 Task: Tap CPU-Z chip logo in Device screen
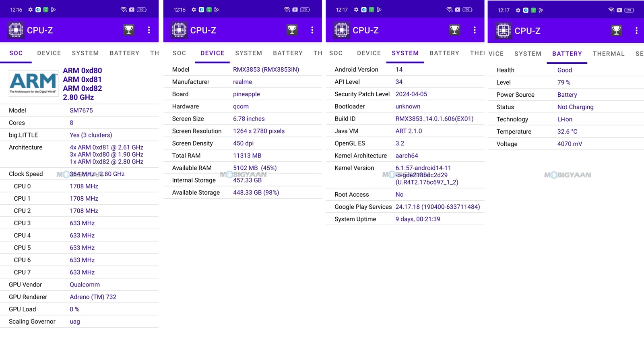click(179, 30)
